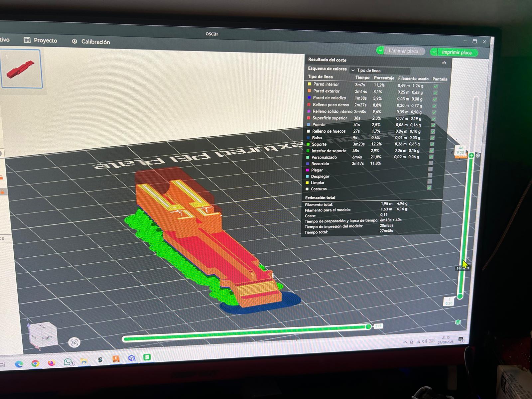Viewport: 532px width, 399px height.
Task: Click the volume icon in system tray
Action: (x=425, y=341)
